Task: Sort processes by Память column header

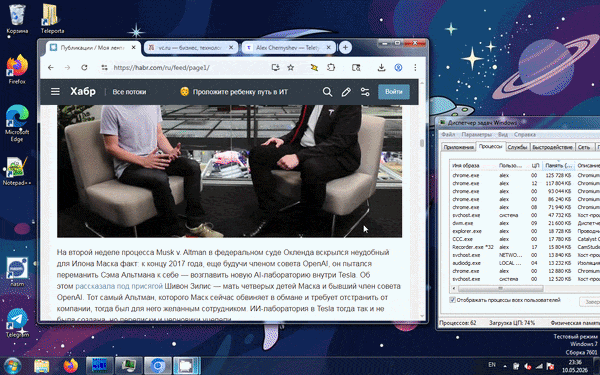Action: coord(559,165)
